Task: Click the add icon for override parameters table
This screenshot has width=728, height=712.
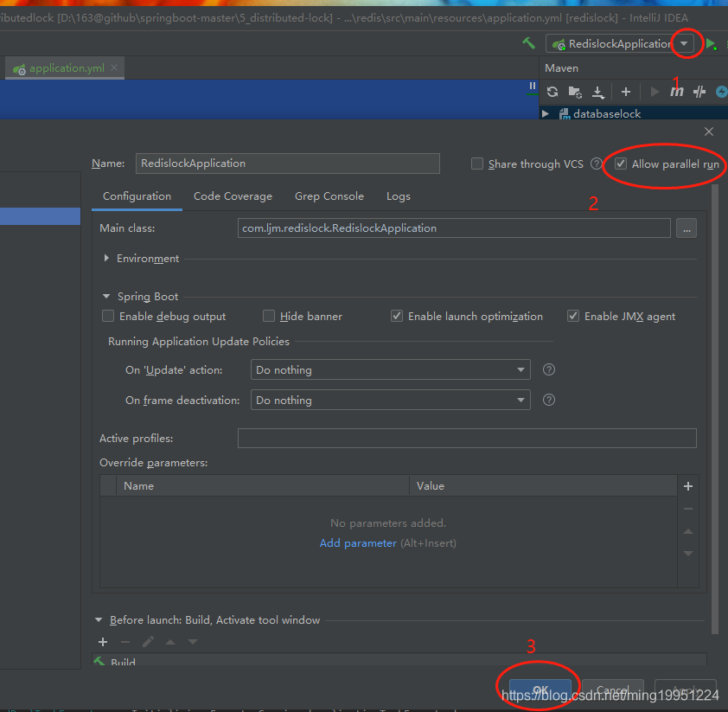Action: point(688,486)
